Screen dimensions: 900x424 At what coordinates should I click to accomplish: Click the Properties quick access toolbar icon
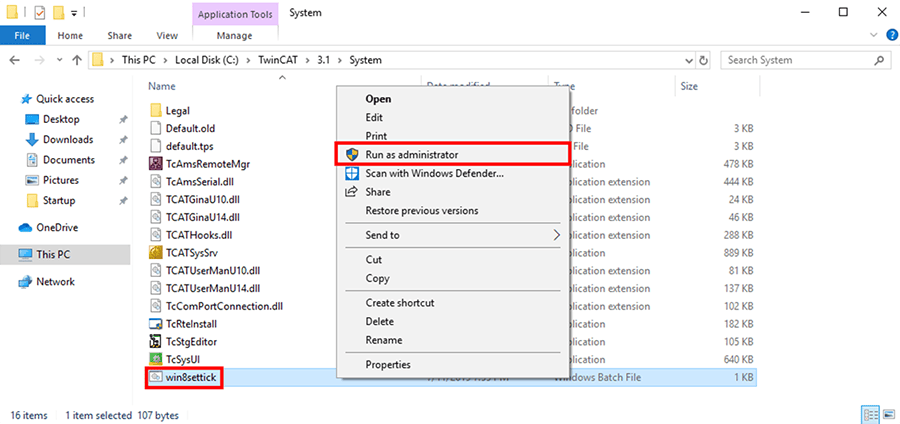40,12
